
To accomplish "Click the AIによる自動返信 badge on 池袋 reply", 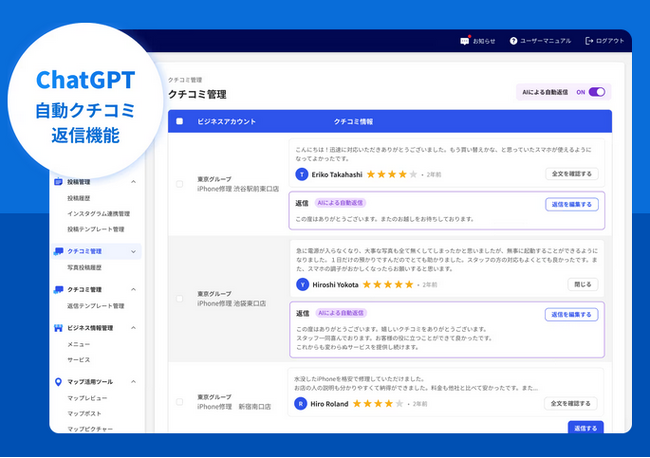I will 341,313.
